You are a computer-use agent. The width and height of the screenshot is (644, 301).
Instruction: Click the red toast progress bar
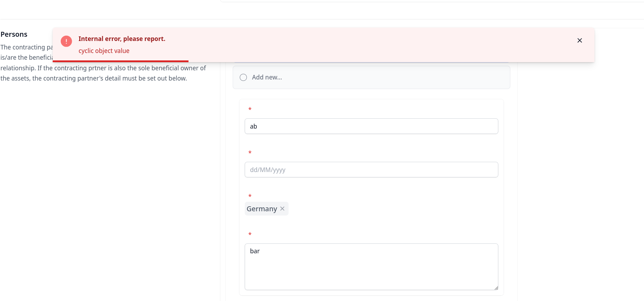(x=120, y=61)
